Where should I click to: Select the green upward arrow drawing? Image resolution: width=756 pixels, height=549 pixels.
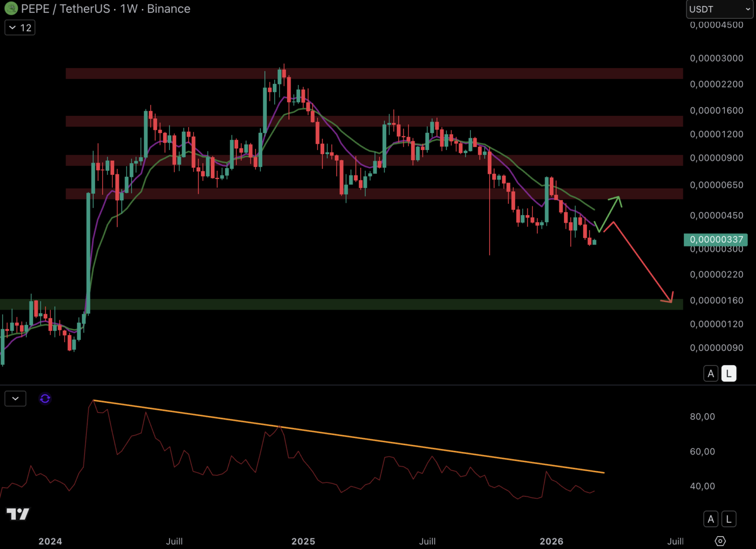(610, 212)
